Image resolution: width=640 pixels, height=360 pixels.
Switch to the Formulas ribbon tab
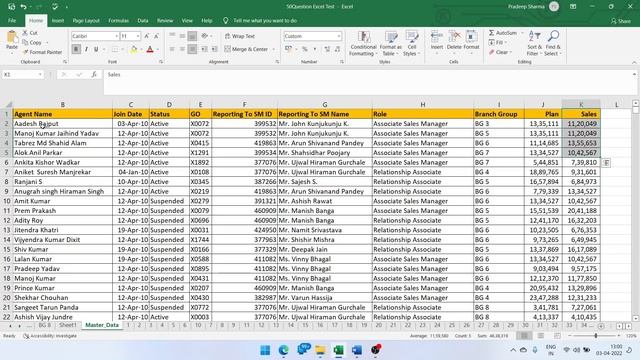point(118,20)
